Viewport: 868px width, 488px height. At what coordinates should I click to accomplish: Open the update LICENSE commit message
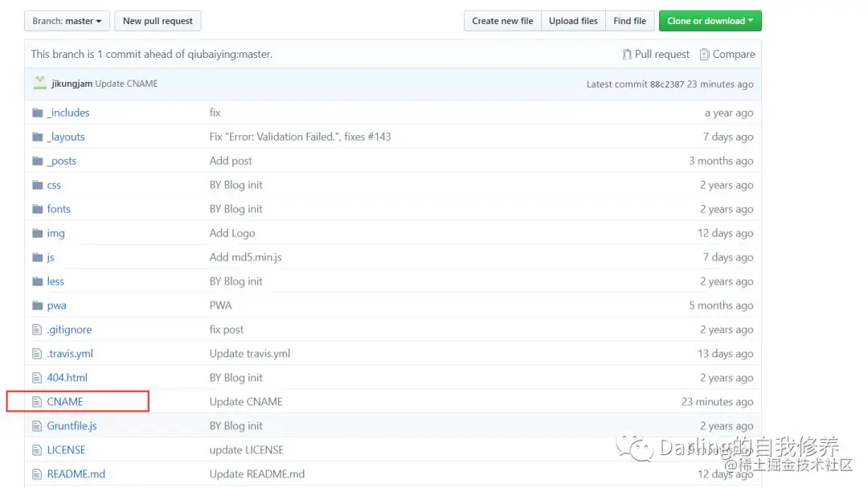click(247, 449)
